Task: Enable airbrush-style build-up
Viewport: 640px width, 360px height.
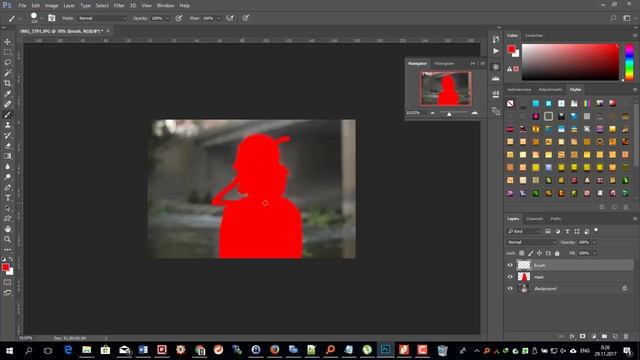Action: pyautogui.click(x=230, y=18)
